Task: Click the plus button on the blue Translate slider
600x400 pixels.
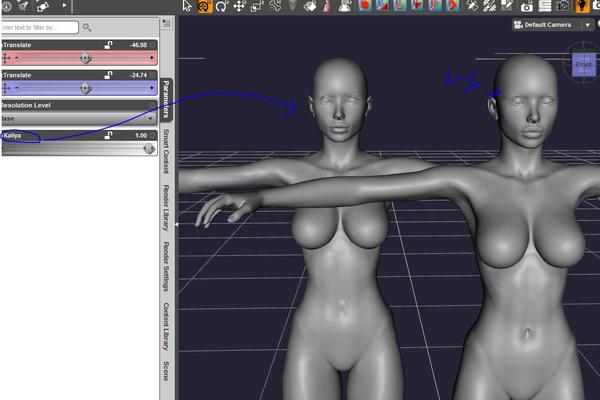Action: click(x=152, y=88)
